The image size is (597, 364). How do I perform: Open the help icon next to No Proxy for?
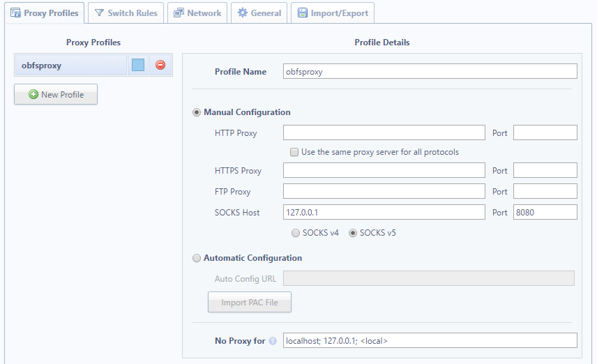tap(273, 341)
